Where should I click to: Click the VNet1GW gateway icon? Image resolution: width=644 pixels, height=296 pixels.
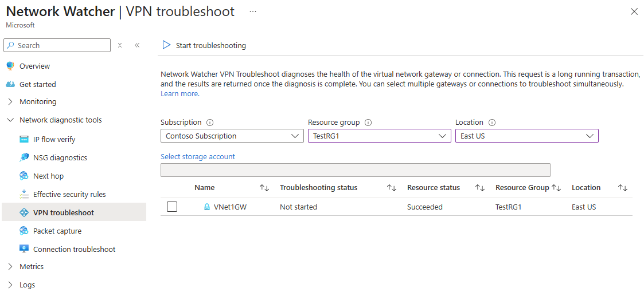(207, 207)
